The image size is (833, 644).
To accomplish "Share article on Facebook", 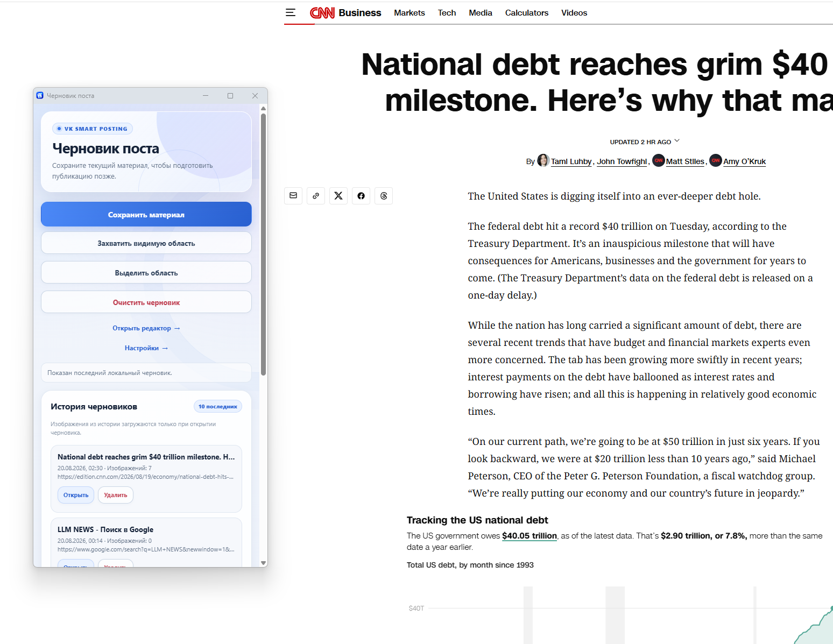I will pos(361,196).
